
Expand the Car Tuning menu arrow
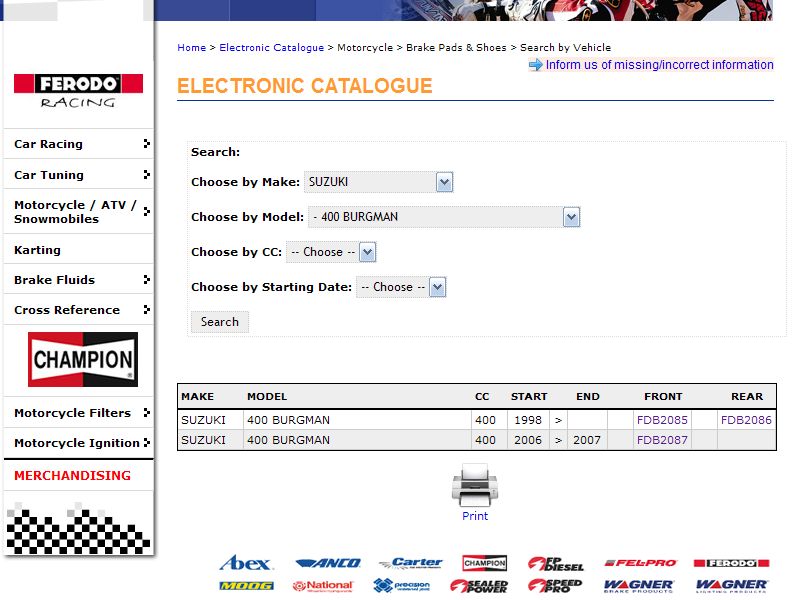[146, 174]
